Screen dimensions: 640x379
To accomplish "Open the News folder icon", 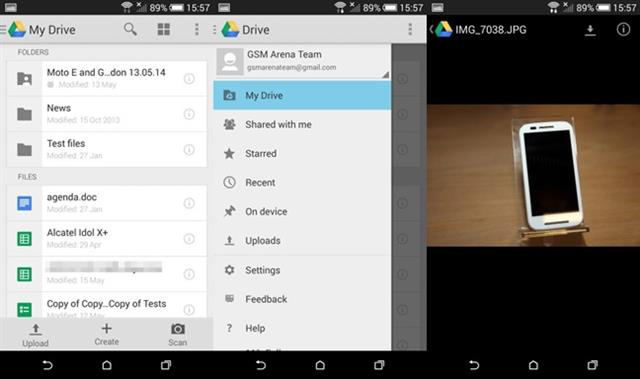I will (x=24, y=114).
